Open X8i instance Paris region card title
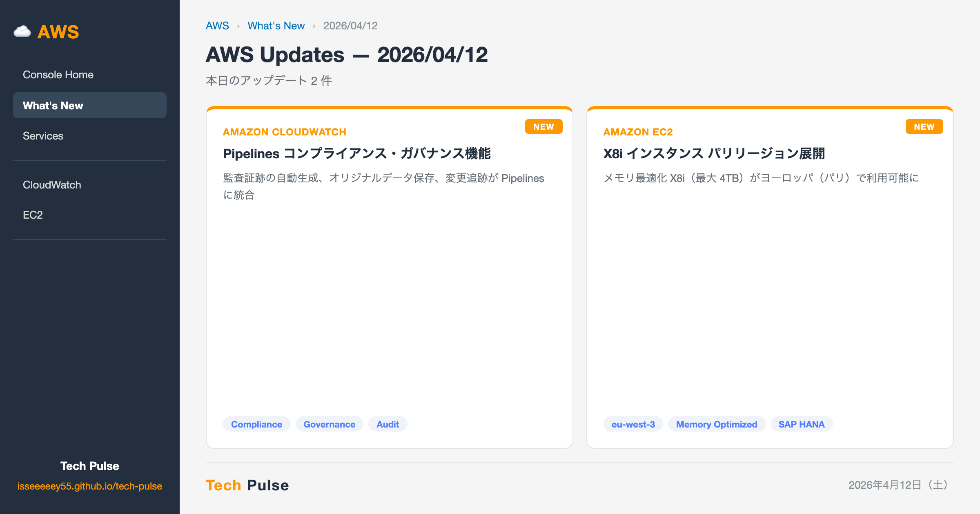 714,154
